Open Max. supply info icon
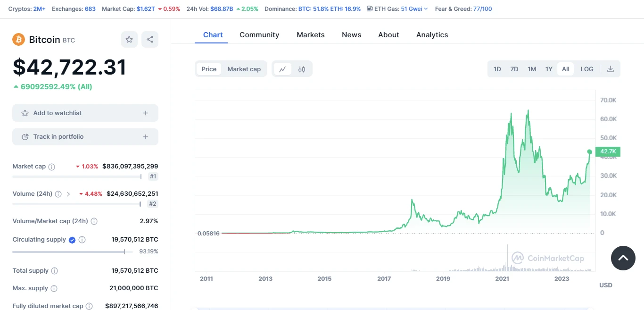Image resolution: width=644 pixels, height=310 pixels. (54, 288)
